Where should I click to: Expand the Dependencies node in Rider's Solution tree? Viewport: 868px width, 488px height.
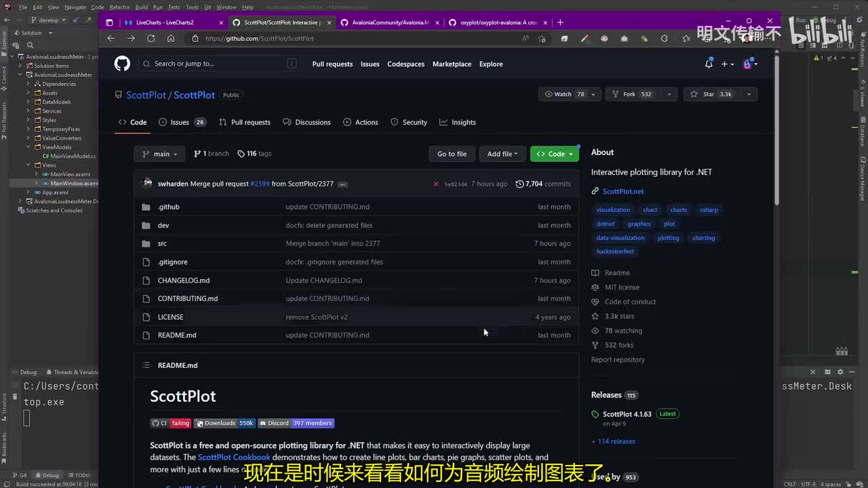[28, 84]
